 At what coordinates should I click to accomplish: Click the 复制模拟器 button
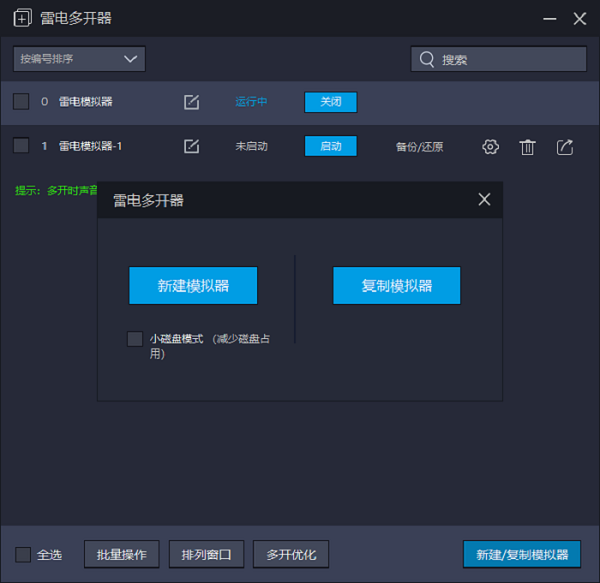point(396,285)
